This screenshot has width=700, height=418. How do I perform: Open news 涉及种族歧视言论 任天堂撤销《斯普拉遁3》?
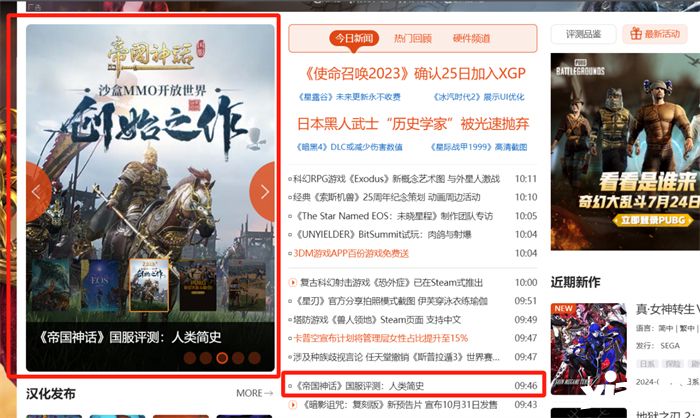(396, 357)
